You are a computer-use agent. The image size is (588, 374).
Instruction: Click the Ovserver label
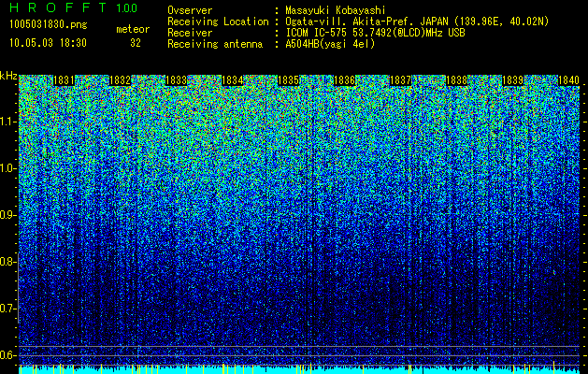[x=190, y=10]
